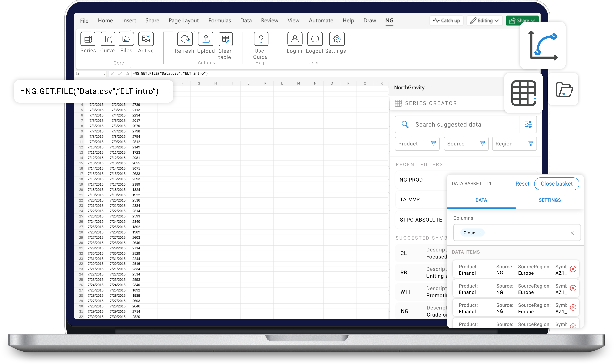
Task: Open the Curve tool in ribbon
Action: pyautogui.click(x=108, y=39)
